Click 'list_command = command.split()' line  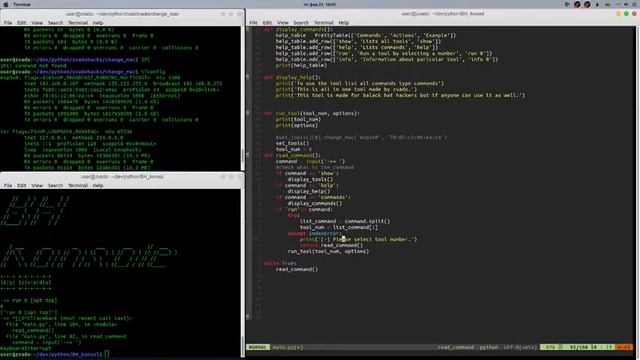tap(345, 221)
